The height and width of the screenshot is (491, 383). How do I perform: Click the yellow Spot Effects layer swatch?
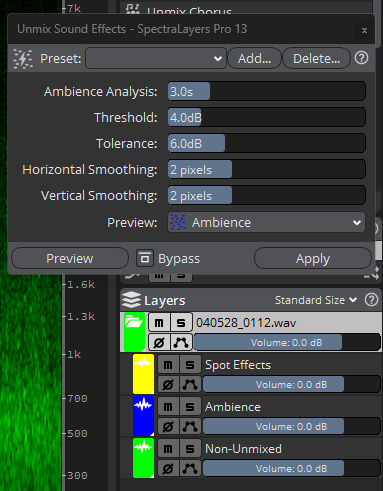coord(143,374)
